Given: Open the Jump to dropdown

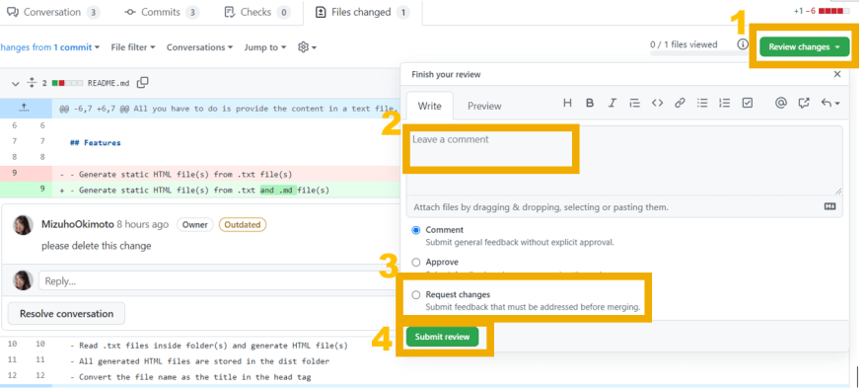Looking at the screenshot, I should click(x=265, y=47).
